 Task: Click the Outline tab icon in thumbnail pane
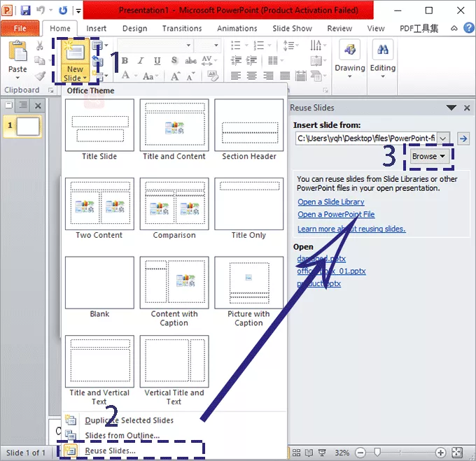[23, 105]
